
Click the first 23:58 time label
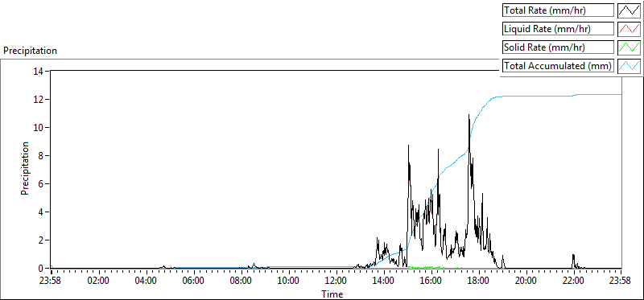51,282
